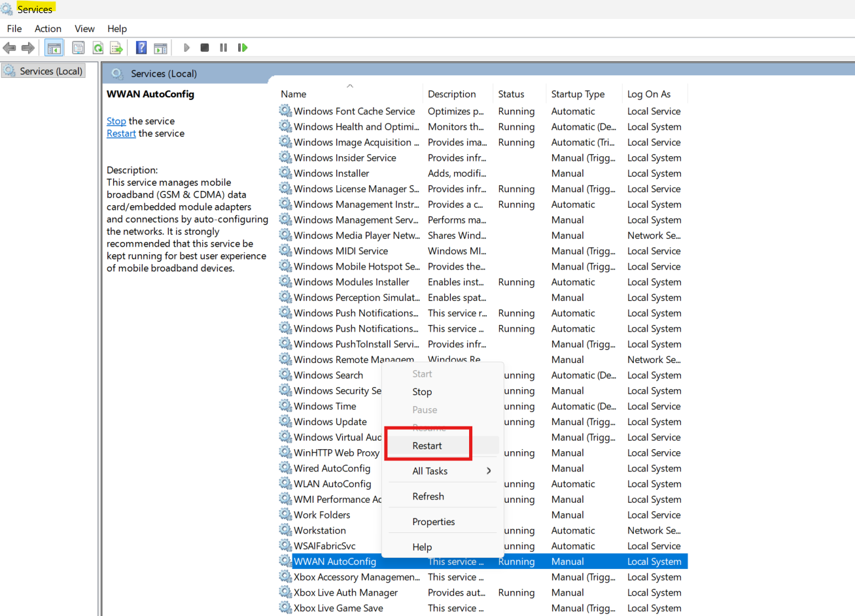This screenshot has width=855, height=616.
Task: Select the Refresh icon in the toolbar
Action: [x=98, y=47]
